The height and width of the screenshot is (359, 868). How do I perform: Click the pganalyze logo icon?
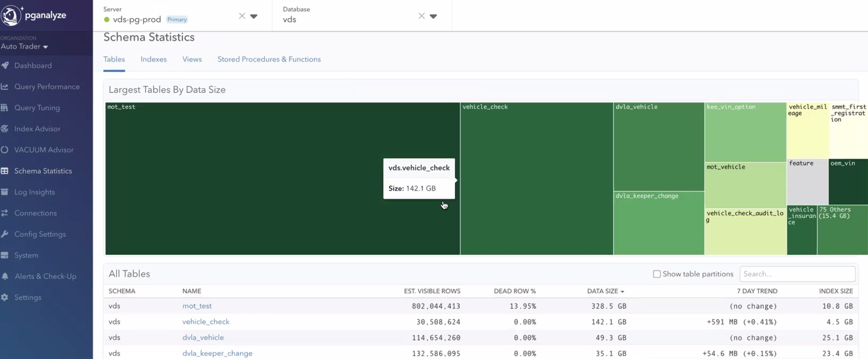click(x=11, y=15)
